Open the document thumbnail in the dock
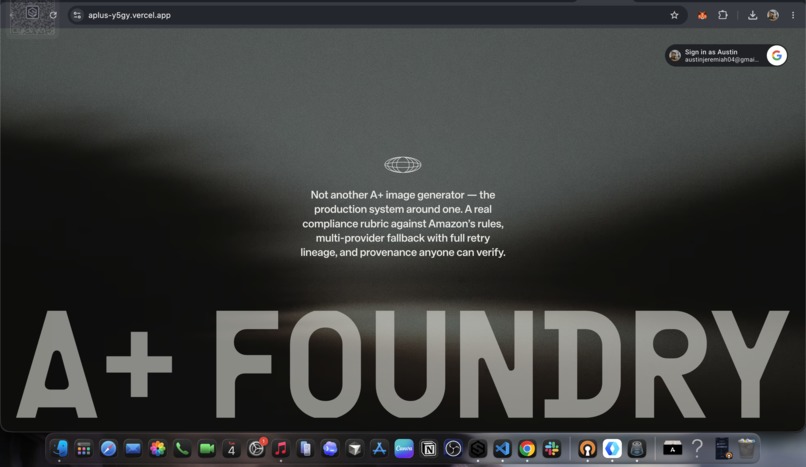 coord(722,449)
